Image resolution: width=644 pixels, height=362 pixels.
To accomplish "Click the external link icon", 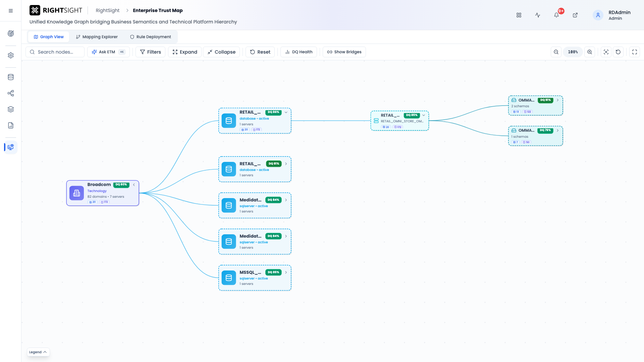I will pos(575,15).
